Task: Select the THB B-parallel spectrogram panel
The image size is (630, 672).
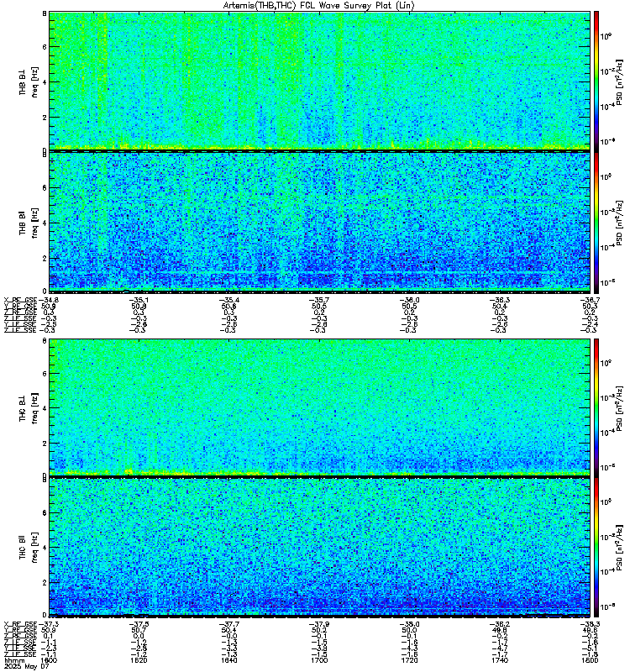Action: [320, 222]
